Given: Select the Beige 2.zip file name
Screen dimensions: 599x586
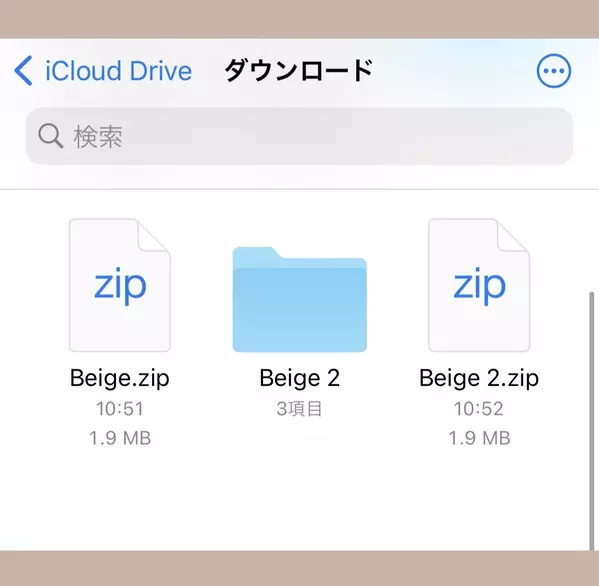Looking at the screenshot, I should [479, 378].
